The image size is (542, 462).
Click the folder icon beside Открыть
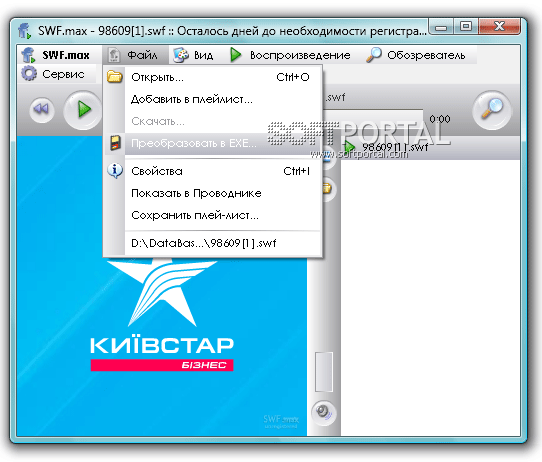pyautogui.click(x=115, y=77)
